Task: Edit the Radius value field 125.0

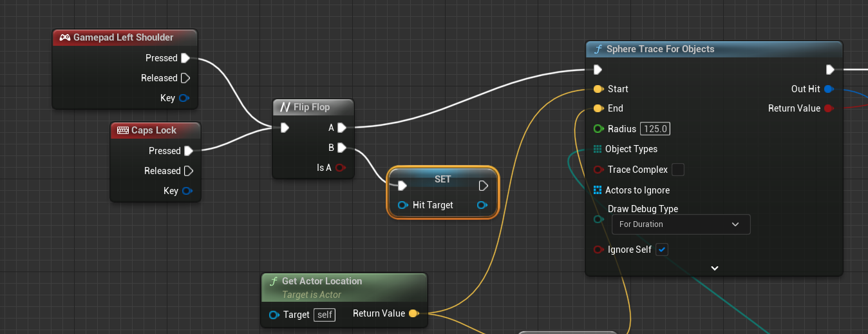Action: pyautogui.click(x=656, y=129)
